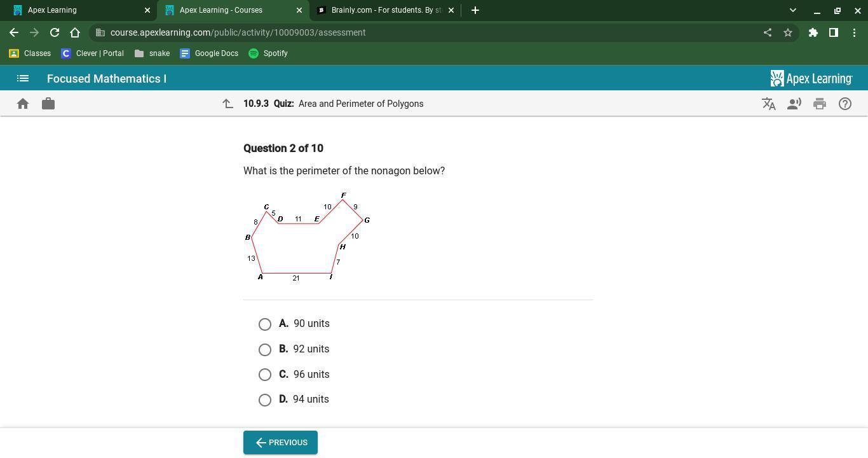Open the Google Docs bookmark
The width and height of the screenshot is (868, 458).
(209, 53)
